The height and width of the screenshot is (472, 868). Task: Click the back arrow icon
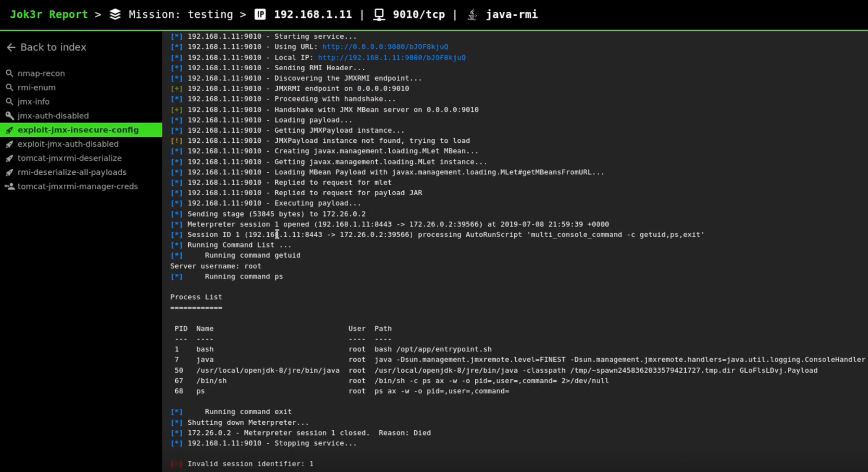11,47
